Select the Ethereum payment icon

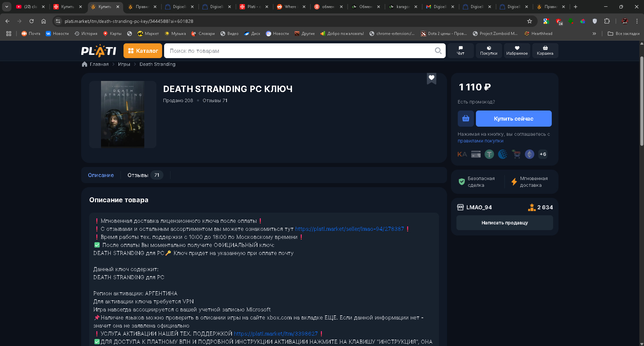coord(530,154)
